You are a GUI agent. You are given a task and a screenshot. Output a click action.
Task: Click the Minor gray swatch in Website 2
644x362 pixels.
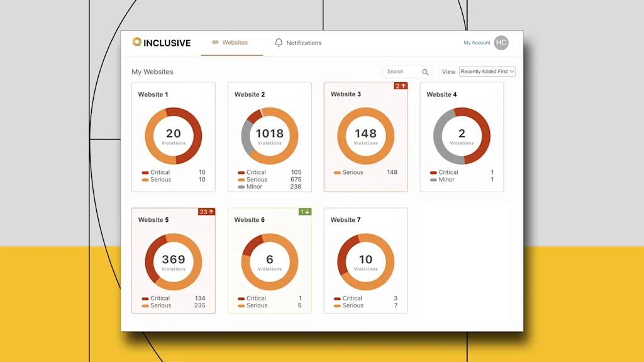click(241, 187)
